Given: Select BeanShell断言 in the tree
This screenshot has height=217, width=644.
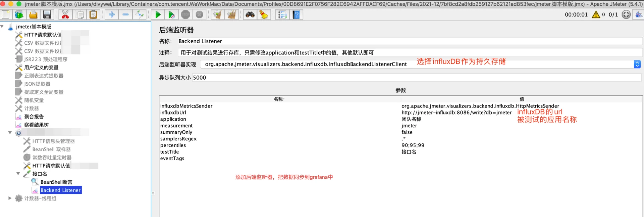Looking at the screenshot, I should point(56,182).
